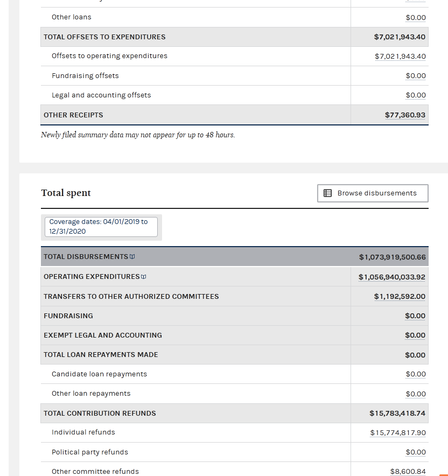The height and width of the screenshot is (476, 448).
Task: Click the "FUNDRAISING" row label
Action: 68,316
